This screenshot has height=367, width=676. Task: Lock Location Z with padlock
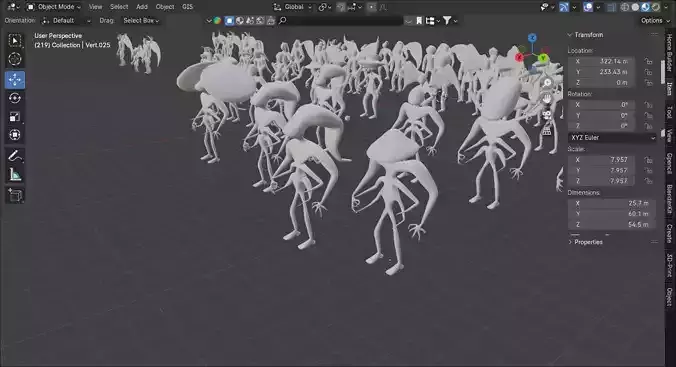click(648, 83)
